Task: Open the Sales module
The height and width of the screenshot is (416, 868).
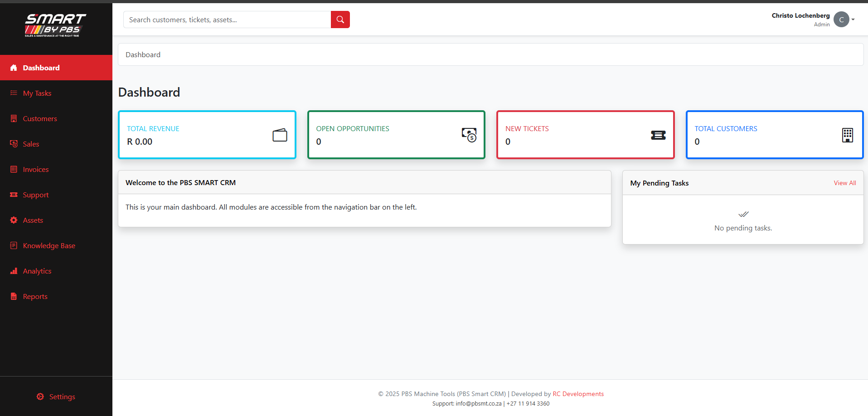Action: click(56, 144)
